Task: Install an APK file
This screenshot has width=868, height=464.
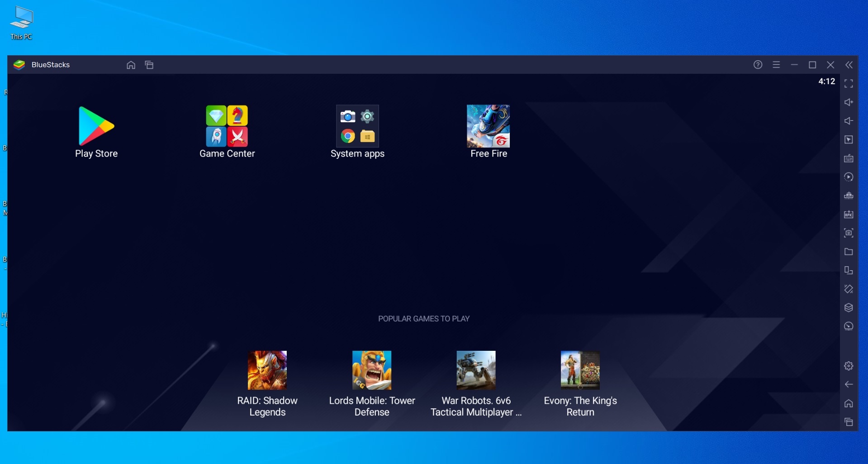Action: click(849, 214)
